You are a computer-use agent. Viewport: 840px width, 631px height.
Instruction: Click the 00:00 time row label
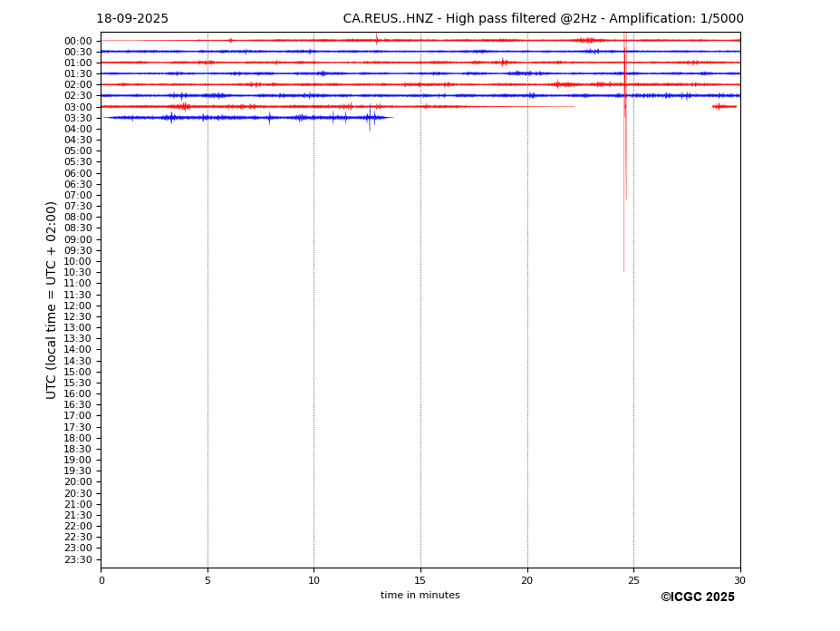coord(78,42)
